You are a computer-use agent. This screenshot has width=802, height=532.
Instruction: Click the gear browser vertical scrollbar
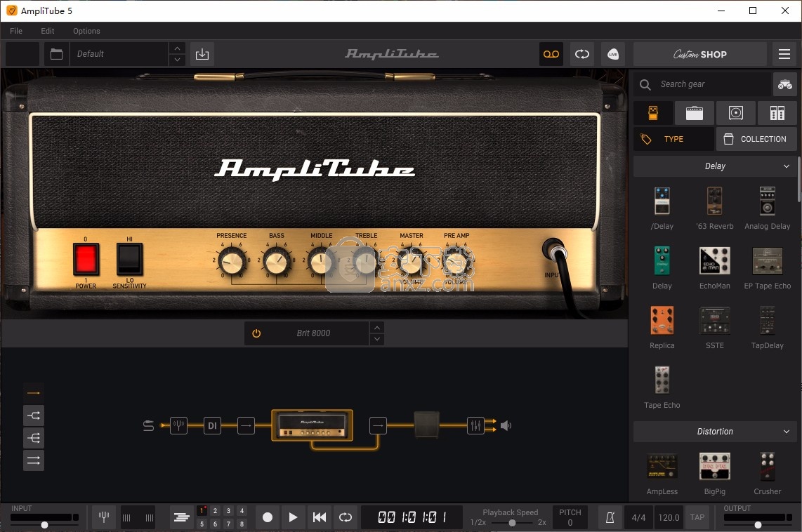click(x=799, y=179)
